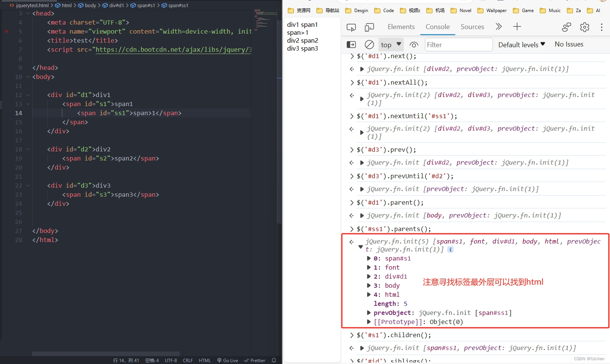
Task: Expand the 0: span#s1 entry
Action: point(369,258)
